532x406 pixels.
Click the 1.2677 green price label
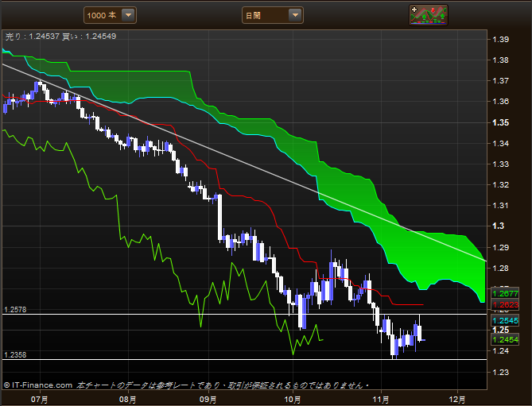(505, 293)
